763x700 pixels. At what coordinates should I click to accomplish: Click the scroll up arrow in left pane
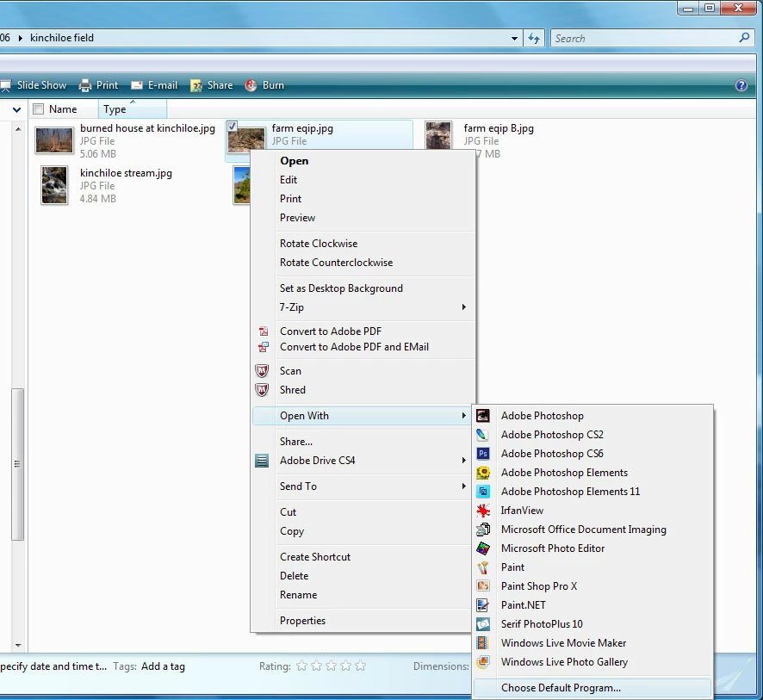point(18,129)
